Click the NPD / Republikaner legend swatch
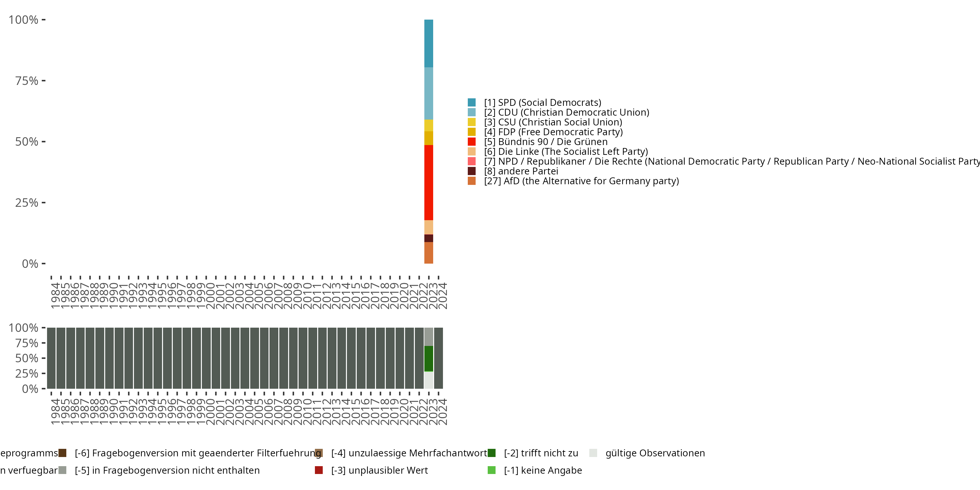Viewport: 980px width, 490px height. pyautogui.click(x=471, y=161)
